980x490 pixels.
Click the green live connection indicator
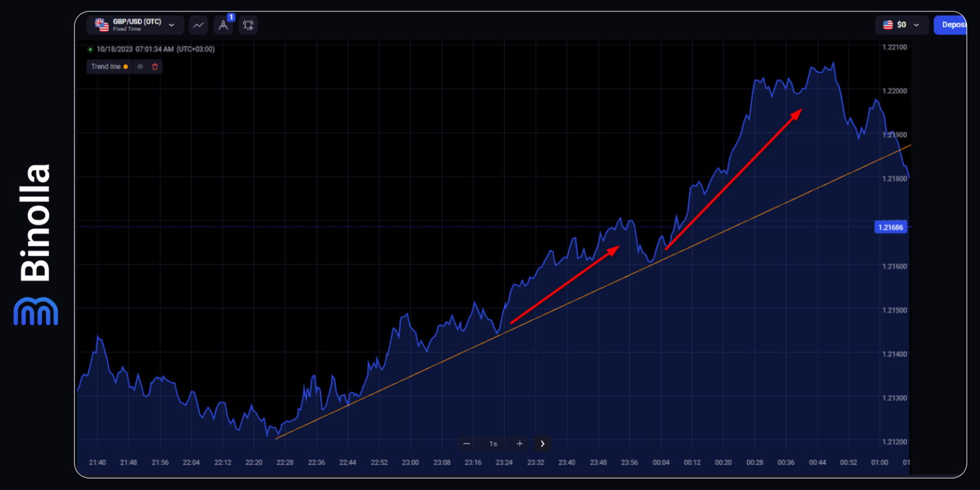coord(90,48)
